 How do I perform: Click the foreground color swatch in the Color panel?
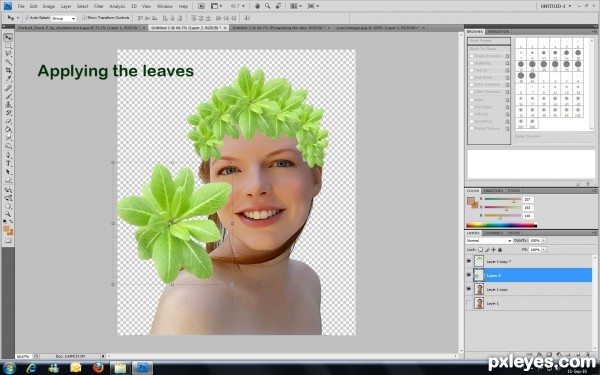[x=471, y=201]
